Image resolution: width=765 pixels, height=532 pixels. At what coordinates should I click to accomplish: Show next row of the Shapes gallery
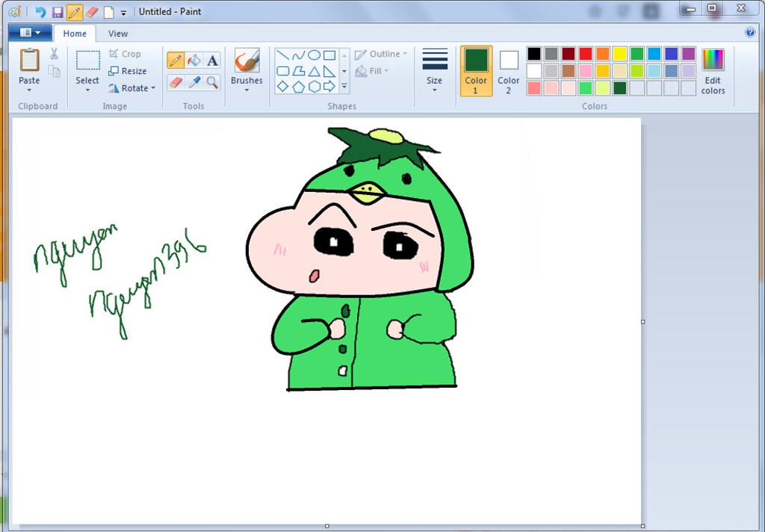tap(344, 71)
